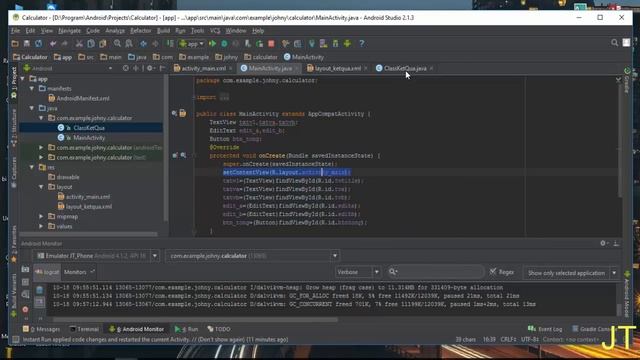The height and width of the screenshot is (360, 640).
Task: Open the Messages tool window
Action: point(42,329)
